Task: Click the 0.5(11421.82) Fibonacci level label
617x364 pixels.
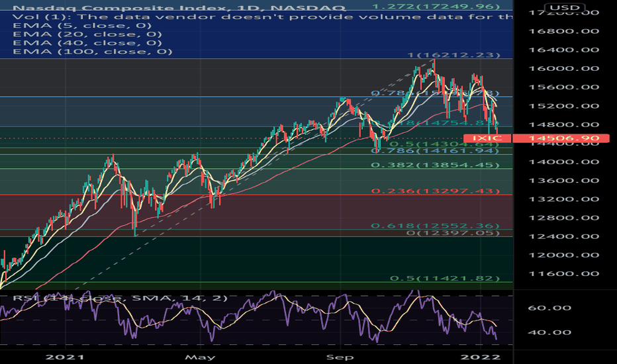Action: pyautogui.click(x=445, y=278)
